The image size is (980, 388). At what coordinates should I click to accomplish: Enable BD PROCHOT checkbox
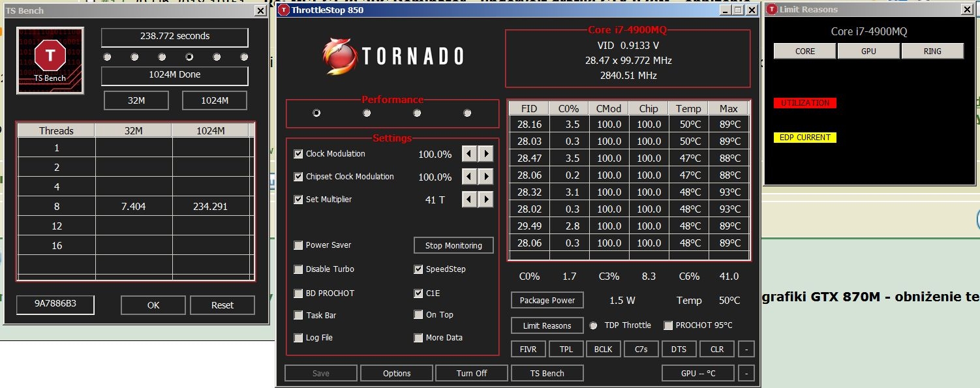click(298, 293)
